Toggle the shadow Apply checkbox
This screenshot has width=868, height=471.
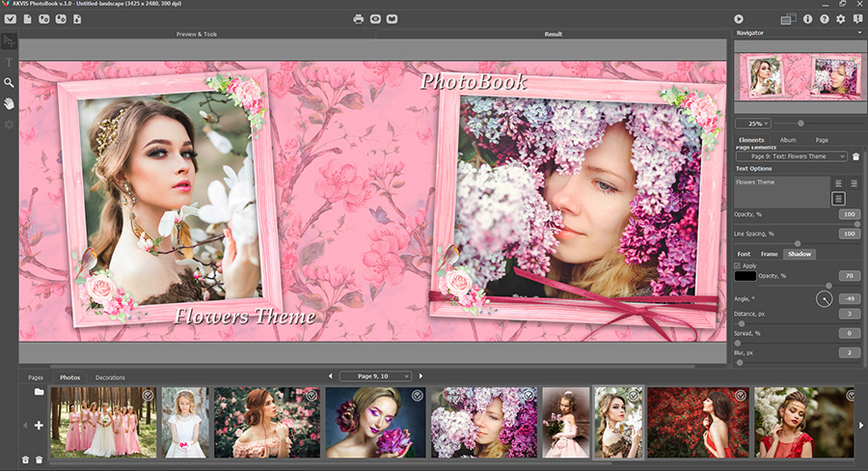point(737,266)
